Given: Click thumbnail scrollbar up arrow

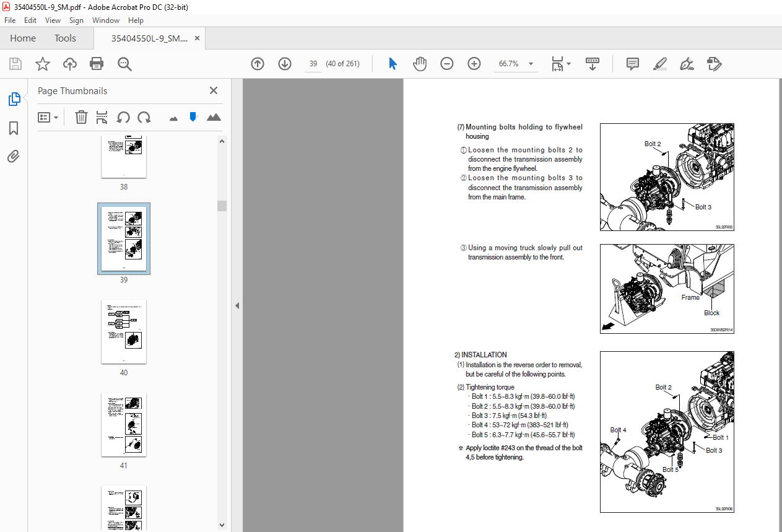Looking at the screenshot, I should click(x=222, y=141).
